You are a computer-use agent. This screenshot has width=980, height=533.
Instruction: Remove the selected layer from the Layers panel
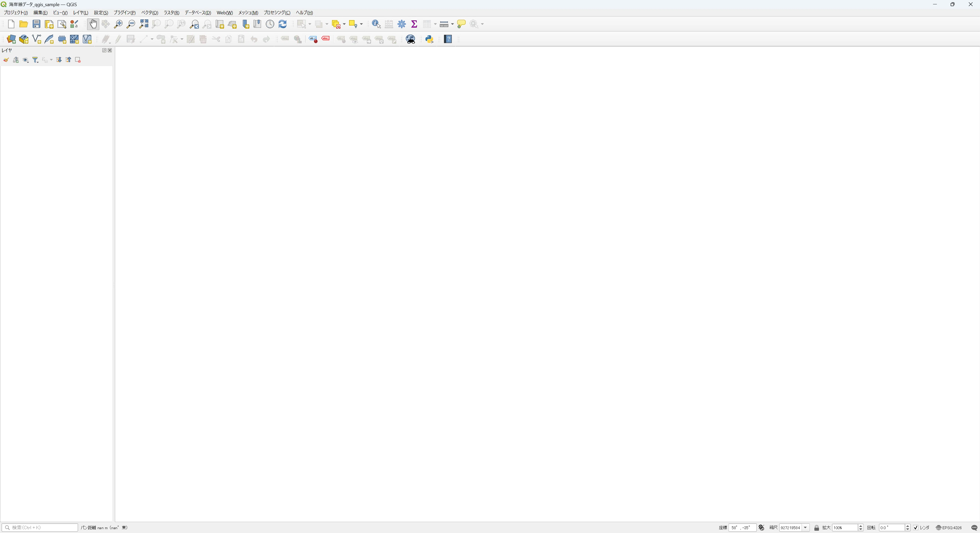coord(78,60)
